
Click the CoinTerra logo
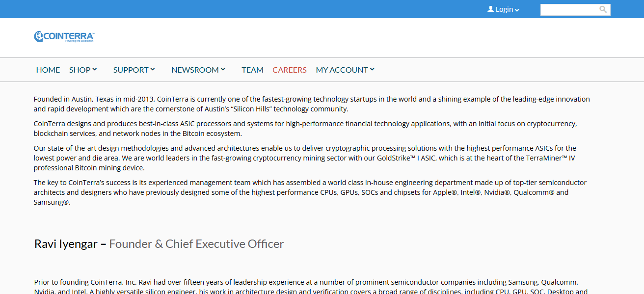(64, 36)
